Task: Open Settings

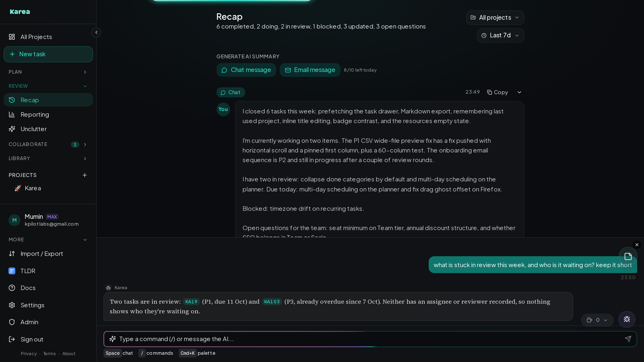Action: click(48, 305)
